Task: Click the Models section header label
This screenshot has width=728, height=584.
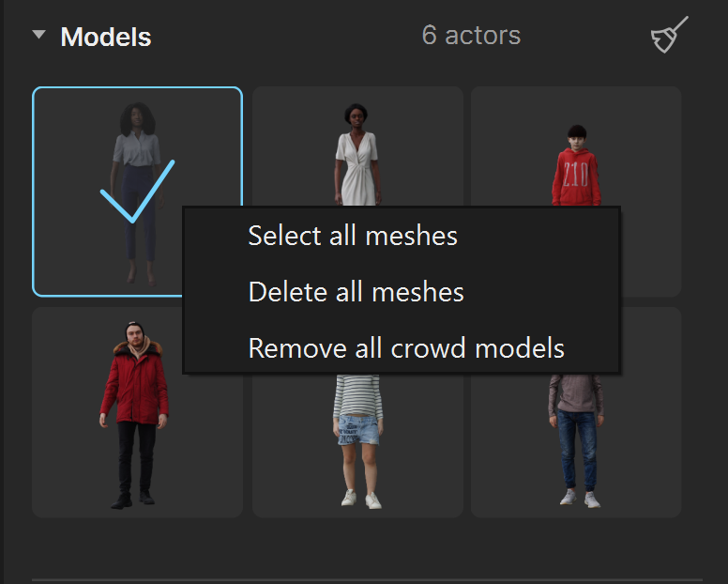Action: pos(106,37)
